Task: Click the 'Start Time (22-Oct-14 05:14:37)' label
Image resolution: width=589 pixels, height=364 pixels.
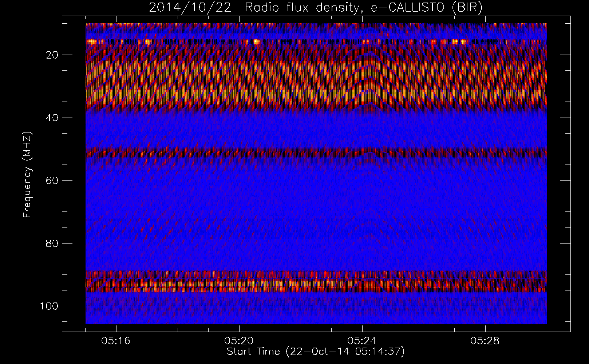Action: pyautogui.click(x=316, y=352)
